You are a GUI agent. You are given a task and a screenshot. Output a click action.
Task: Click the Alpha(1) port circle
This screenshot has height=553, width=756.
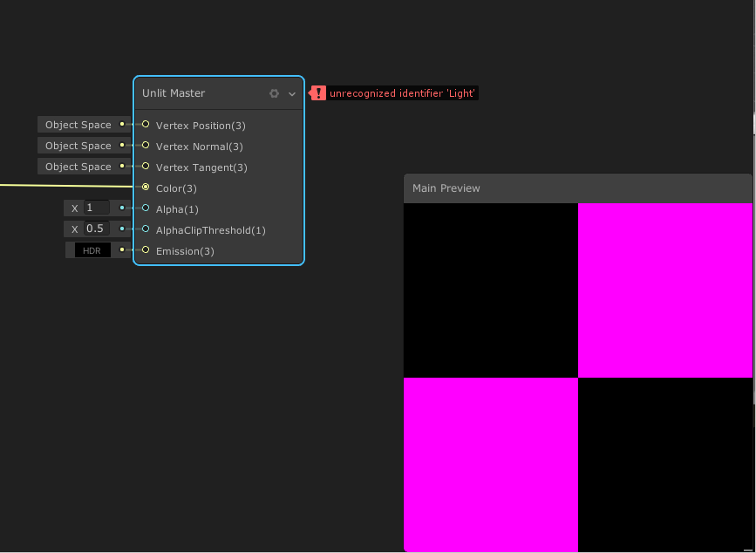(145, 208)
